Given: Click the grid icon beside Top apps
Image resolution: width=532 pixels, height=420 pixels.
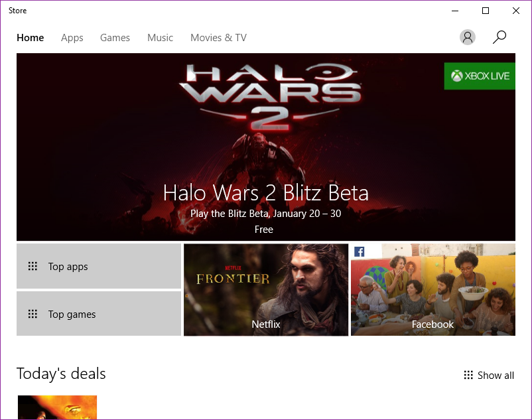Looking at the screenshot, I should (33, 266).
